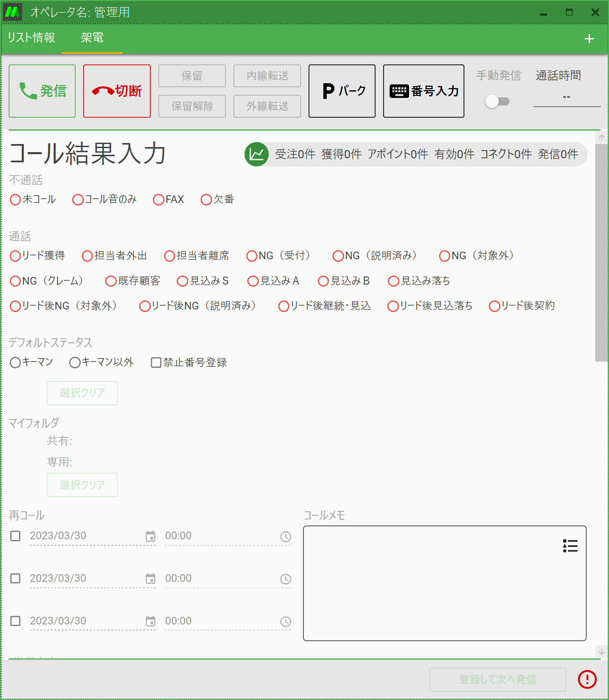Select the FAX radio option
The image size is (609, 700).
159,200
